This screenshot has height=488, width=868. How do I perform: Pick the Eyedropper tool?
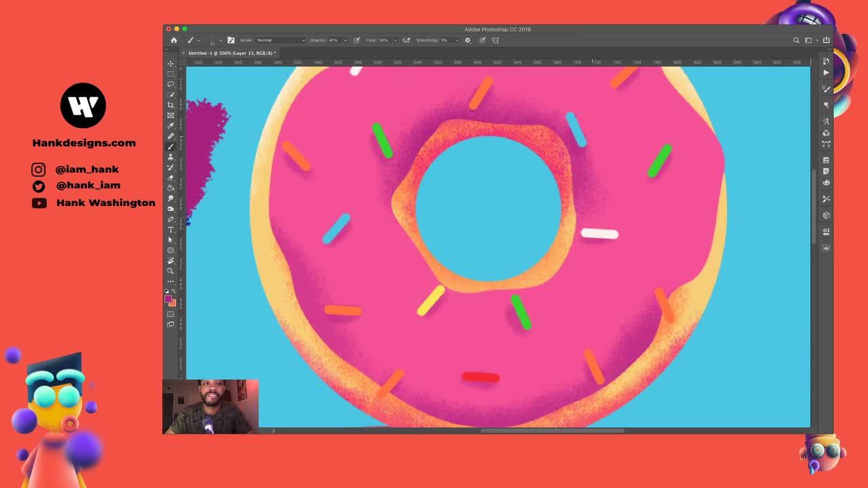click(171, 125)
